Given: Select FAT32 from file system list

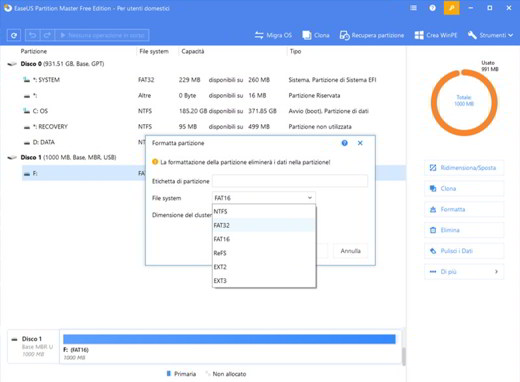Looking at the screenshot, I should tap(264, 225).
